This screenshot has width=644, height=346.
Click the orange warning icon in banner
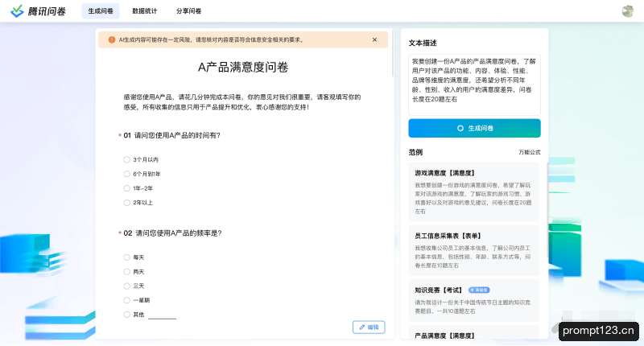(112, 39)
